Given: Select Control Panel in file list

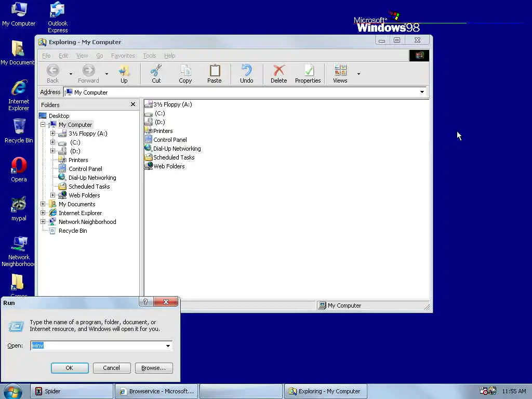Looking at the screenshot, I should [170, 140].
